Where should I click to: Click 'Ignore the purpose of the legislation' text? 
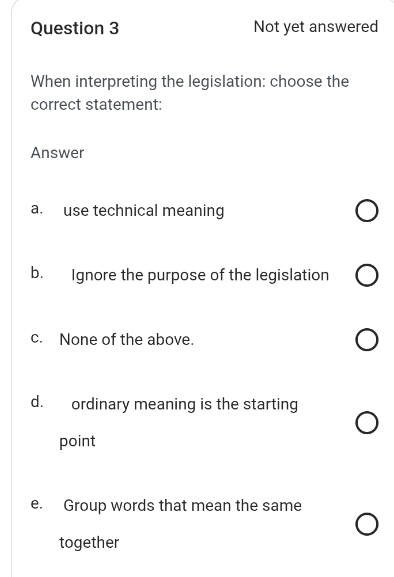[200, 275]
